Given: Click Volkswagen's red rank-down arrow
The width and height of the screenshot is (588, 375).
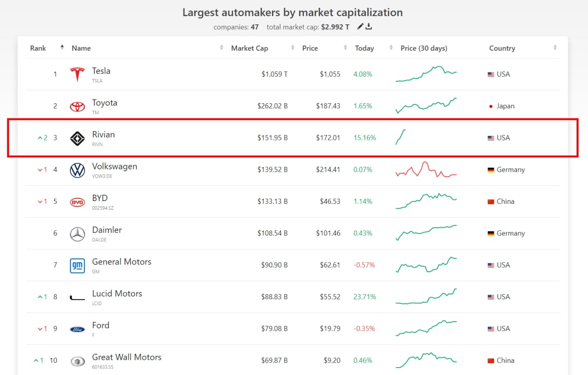Looking at the screenshot, I should (40, 170).
